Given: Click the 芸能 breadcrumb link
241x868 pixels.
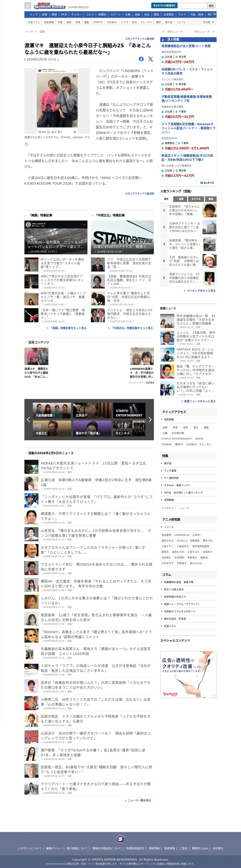Looking at the screenshot, I should [42, 32].
